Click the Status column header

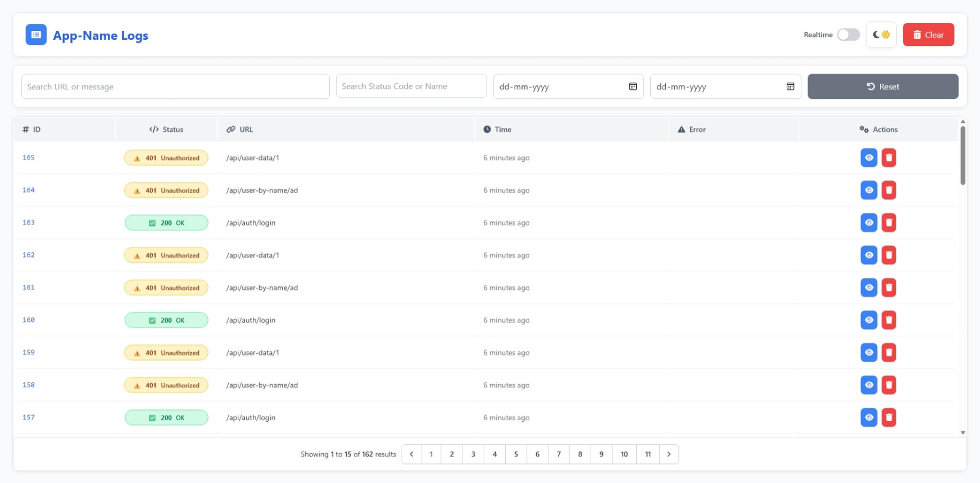pyautogui.click(x=166, y=129)
